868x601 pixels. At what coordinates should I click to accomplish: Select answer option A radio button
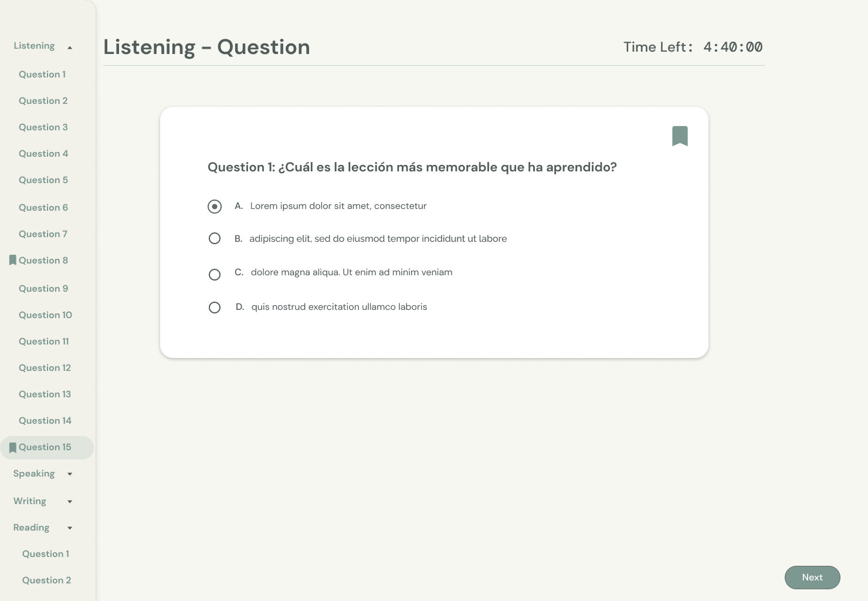click(x=215, y=207)
